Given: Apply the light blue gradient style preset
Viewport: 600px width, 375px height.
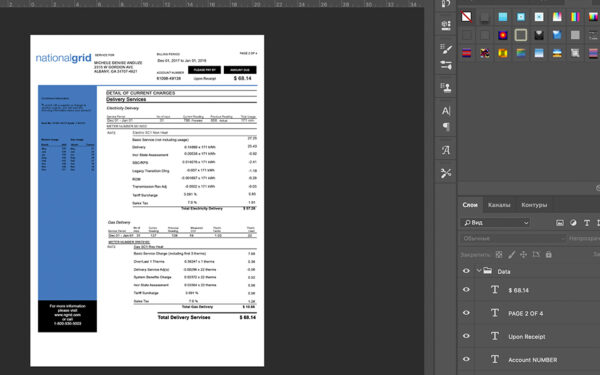Looking at the screenshot, I should (x=539, y=53).
